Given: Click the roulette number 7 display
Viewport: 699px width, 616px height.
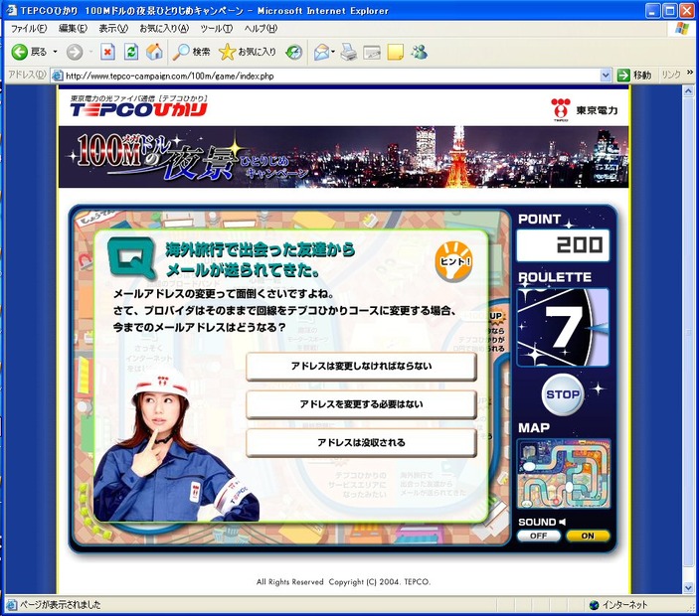Looking at the screenshot, I should point(563,328).
